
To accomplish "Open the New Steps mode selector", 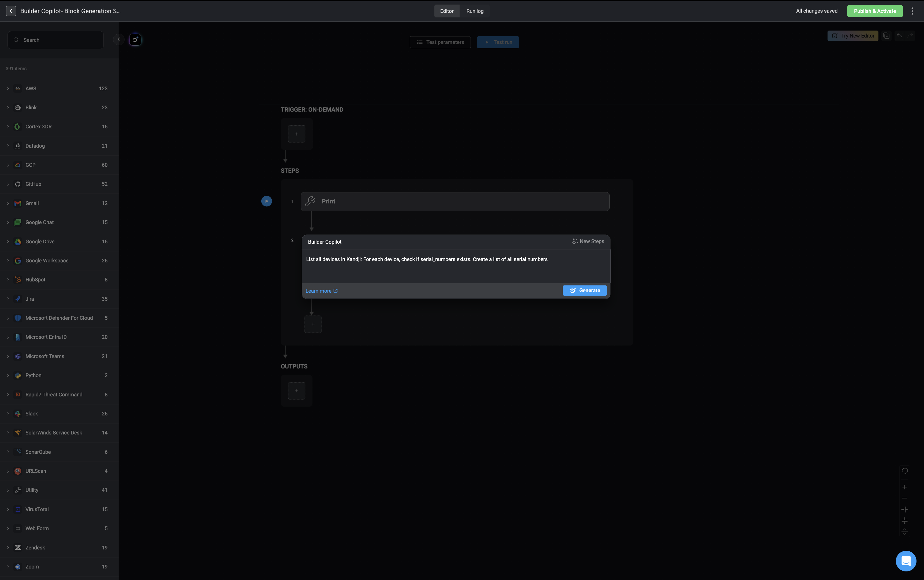I will click(x=588, y=241).
